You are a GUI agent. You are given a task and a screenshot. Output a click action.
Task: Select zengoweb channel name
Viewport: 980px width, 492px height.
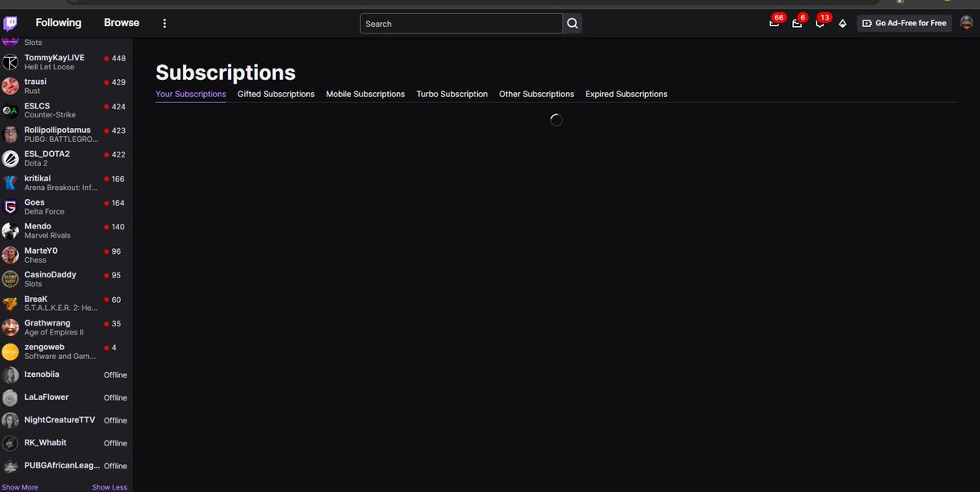[44, 347]
